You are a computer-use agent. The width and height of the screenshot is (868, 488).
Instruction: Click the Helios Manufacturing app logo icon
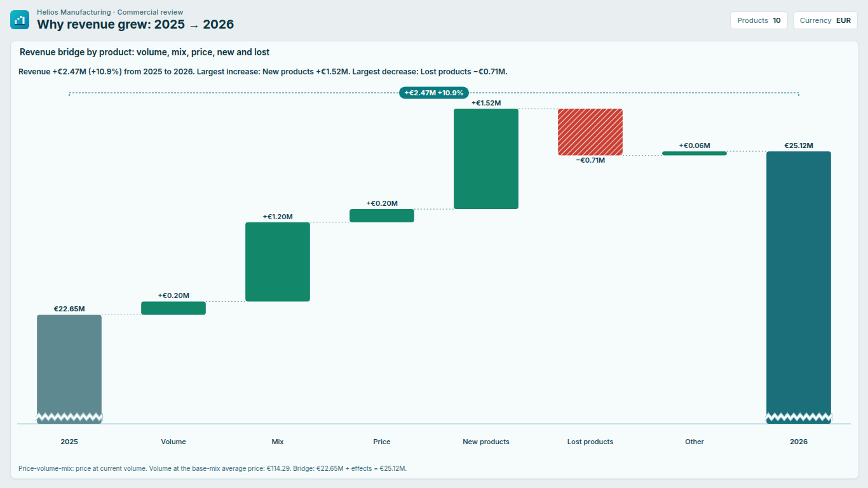(x=20, y=20)
